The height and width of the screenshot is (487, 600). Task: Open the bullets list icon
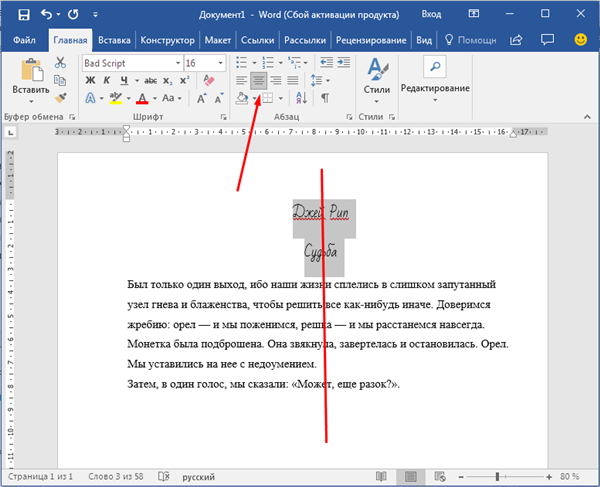[x=241, y=62]
